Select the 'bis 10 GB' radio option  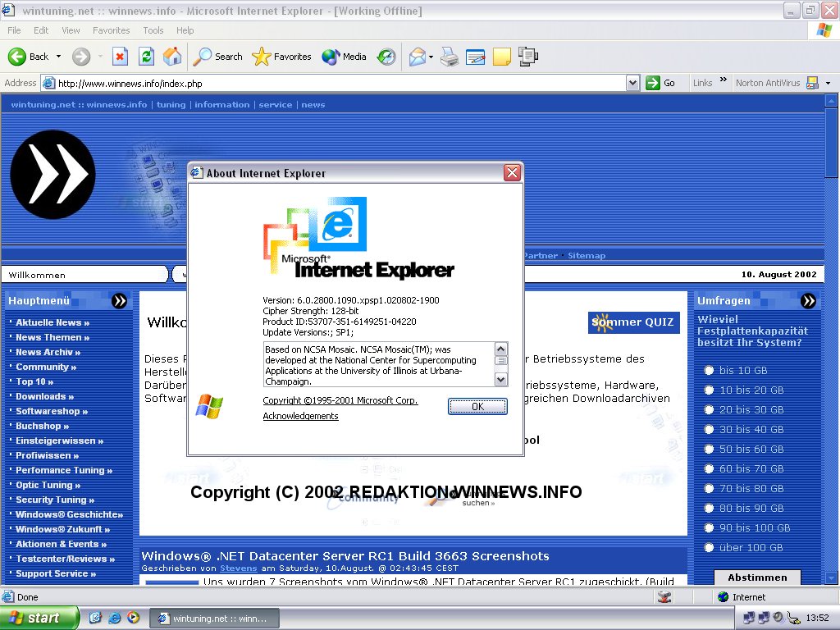tap(709, 371)
